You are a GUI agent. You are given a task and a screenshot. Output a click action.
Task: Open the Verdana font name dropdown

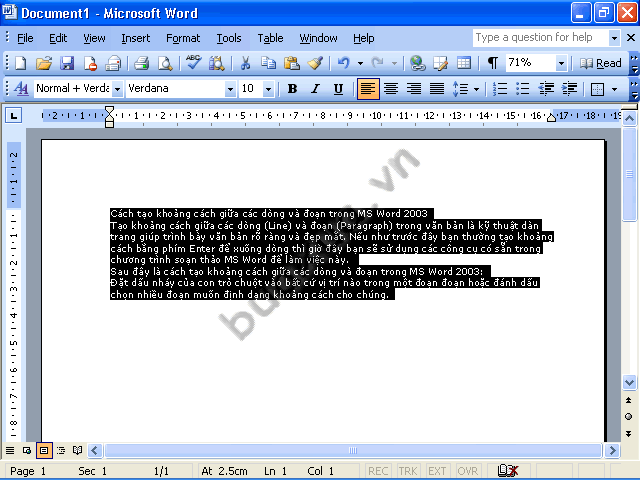point(231,89)
